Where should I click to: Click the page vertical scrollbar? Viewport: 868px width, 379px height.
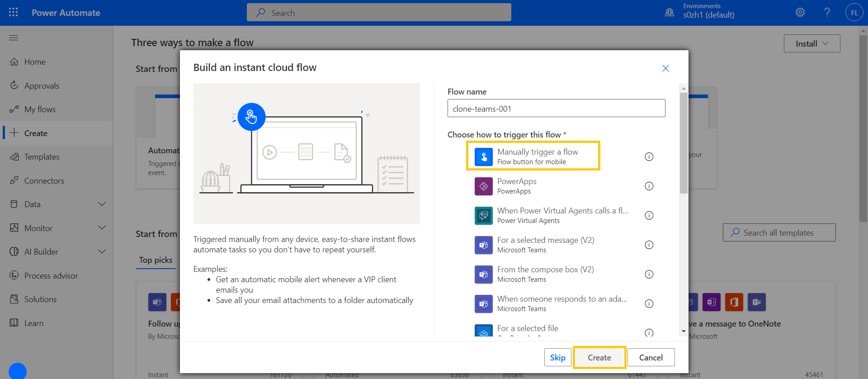[x=863, y=128]
